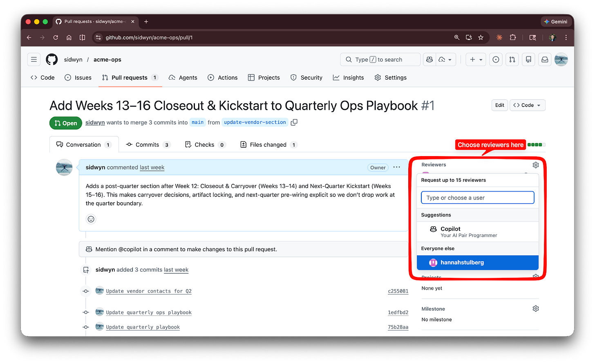Viewport: 595px width, 364px height.
Task: Go to the Issues tab
Action: 78,78
